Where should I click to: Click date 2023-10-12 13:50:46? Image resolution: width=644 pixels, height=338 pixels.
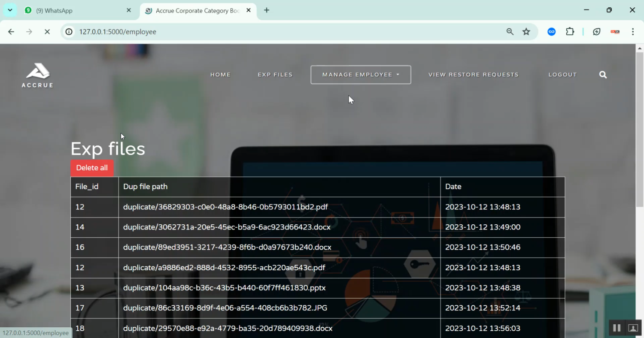pos(483,247)
